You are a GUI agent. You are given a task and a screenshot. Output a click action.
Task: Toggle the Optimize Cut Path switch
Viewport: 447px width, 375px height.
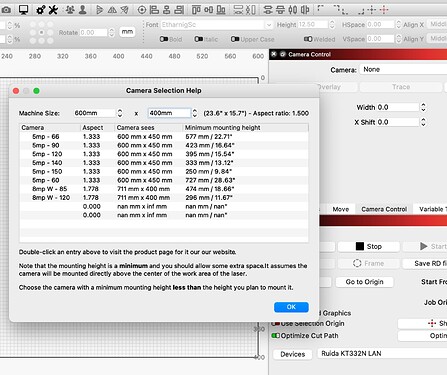click(x=275, y=336)
